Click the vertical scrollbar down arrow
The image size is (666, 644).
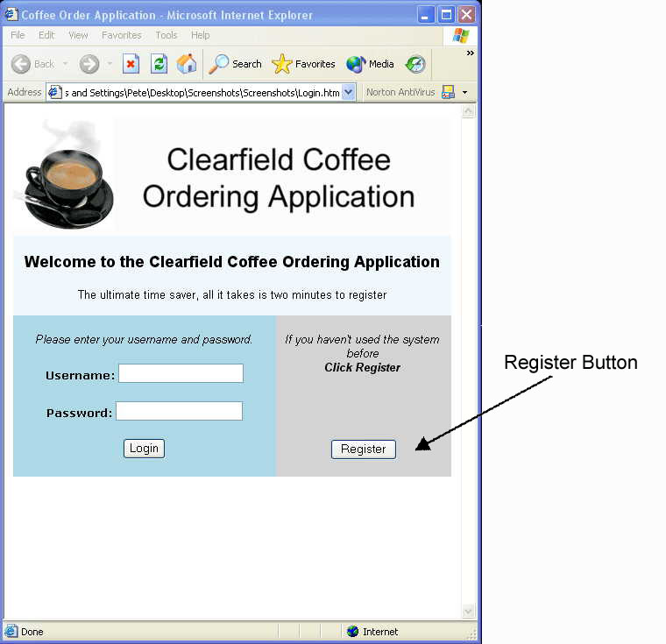pos(468,612)
